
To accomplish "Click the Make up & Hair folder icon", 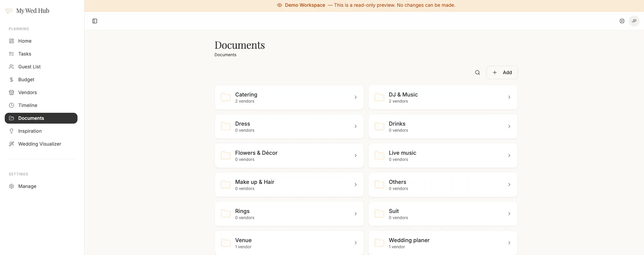I will [226, 185].
